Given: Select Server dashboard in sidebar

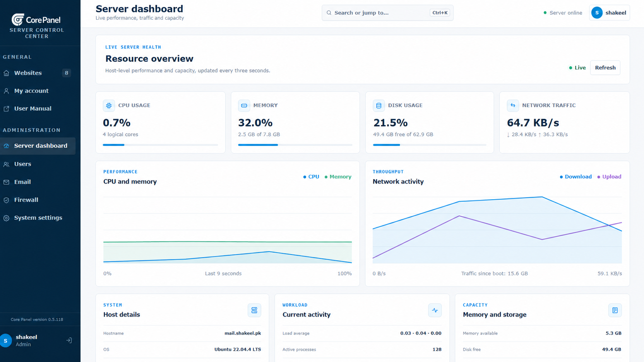Looking at the screenshot, I should pos(38,146).
